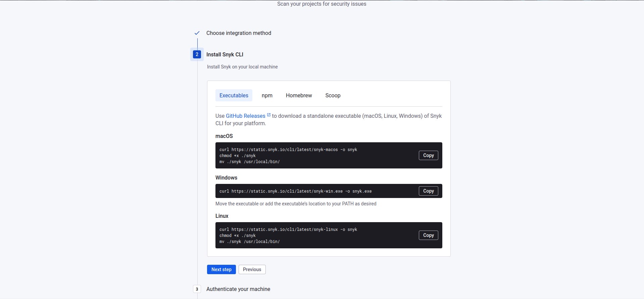Select the Executables tab
This screenshot has height=299, width=644.
click(x=234, y=95)
